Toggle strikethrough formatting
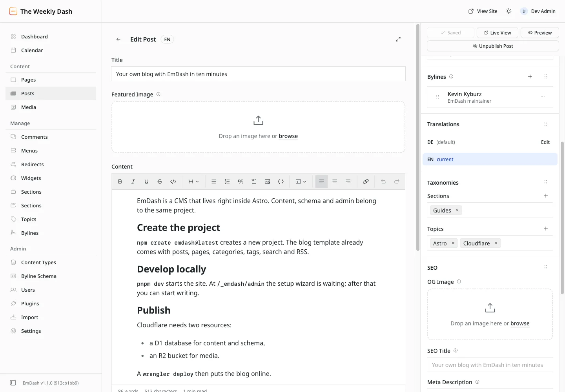The width and height of the screenshot is (565, 392). pos(160,181)
